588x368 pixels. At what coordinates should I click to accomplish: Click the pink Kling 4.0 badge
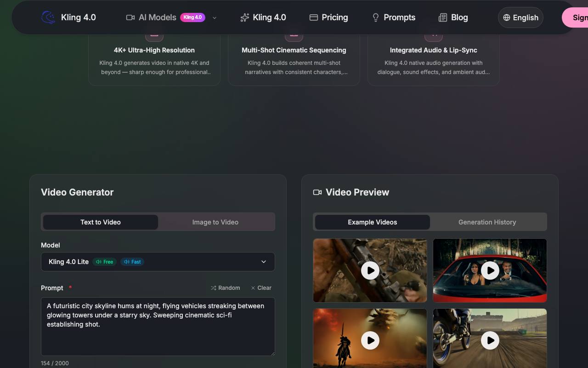(192, 17)
